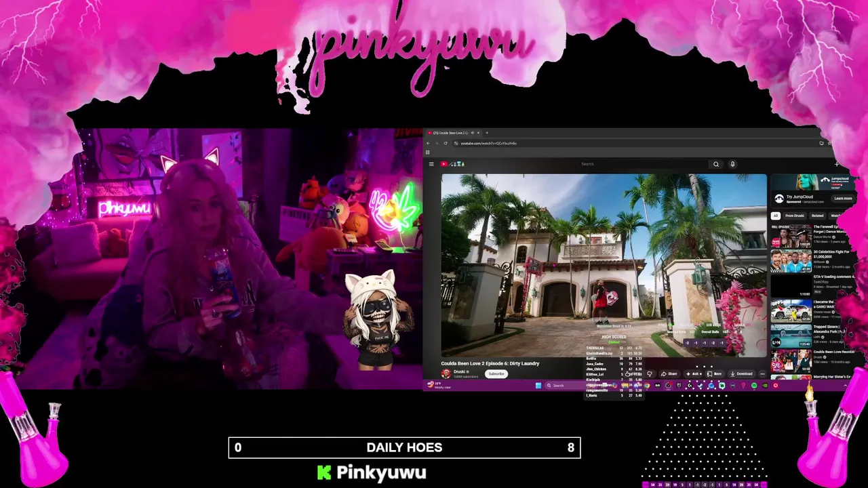
Task: Select the All filter chip
Action: 776,216
